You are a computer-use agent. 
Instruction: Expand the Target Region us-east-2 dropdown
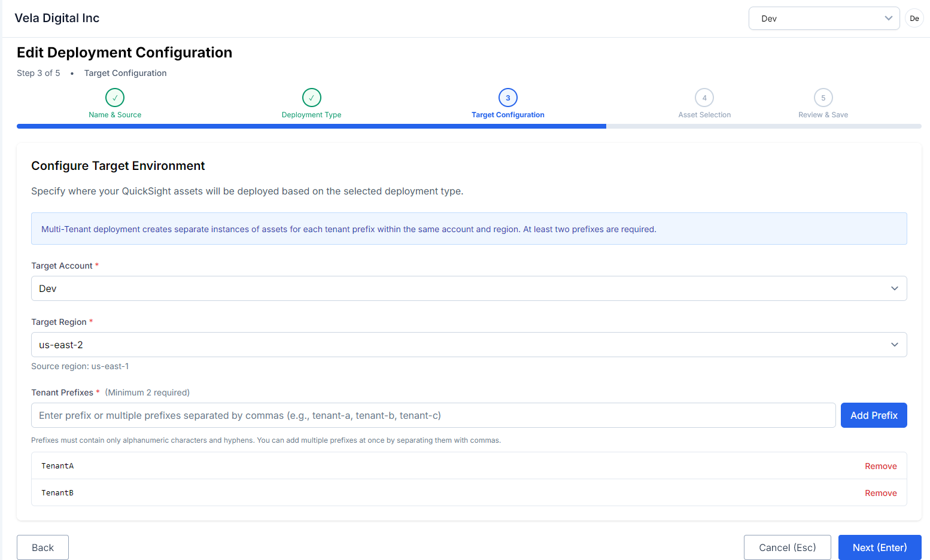click(469, 345)
